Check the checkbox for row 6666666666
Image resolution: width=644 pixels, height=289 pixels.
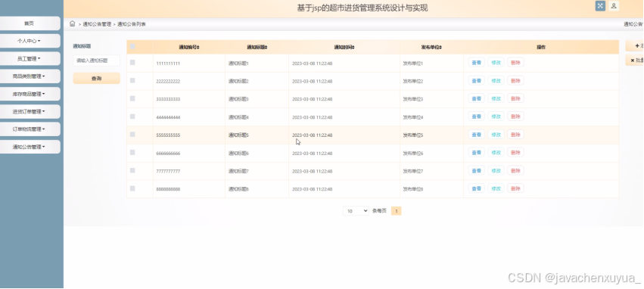(132, 152)
